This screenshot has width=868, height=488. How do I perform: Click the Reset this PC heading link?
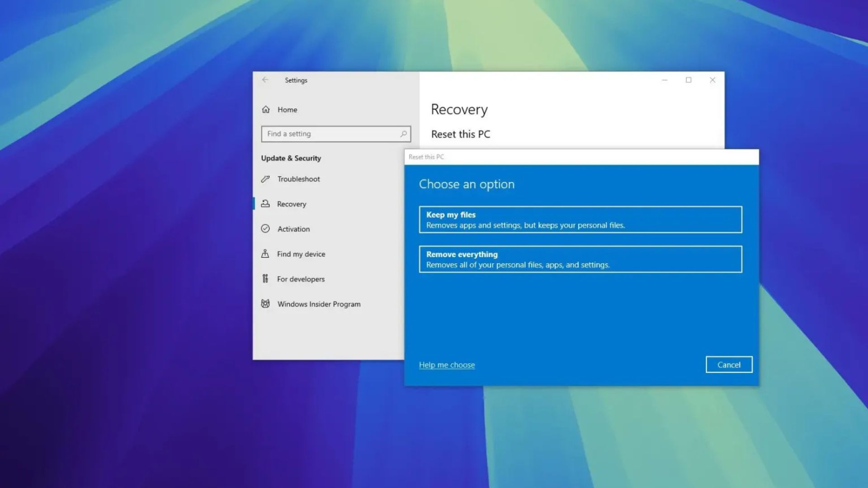point(460,134)
